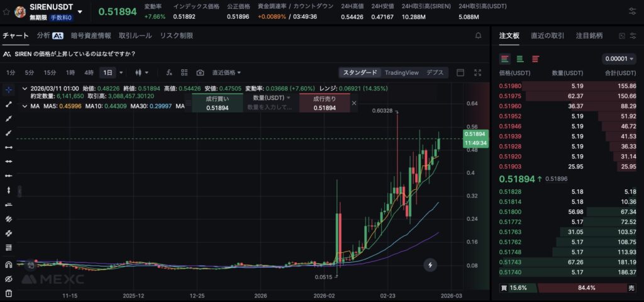Viewport: 644px width, 302px height.
Task: Enter fullscreen chart mode
Action: [x=477, y=72]
